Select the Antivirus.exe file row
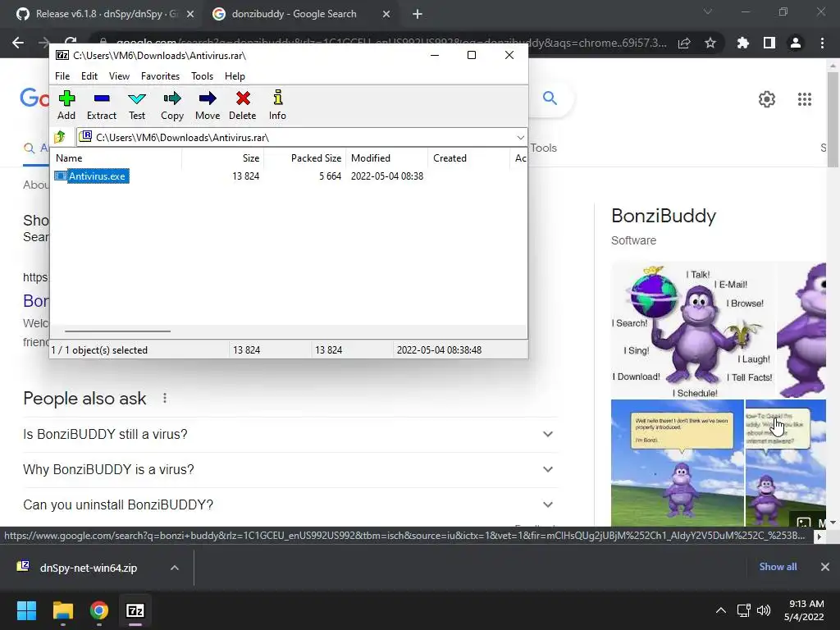Image resolution: width=840 pixels, height=630 pixels. pos(290,176)
